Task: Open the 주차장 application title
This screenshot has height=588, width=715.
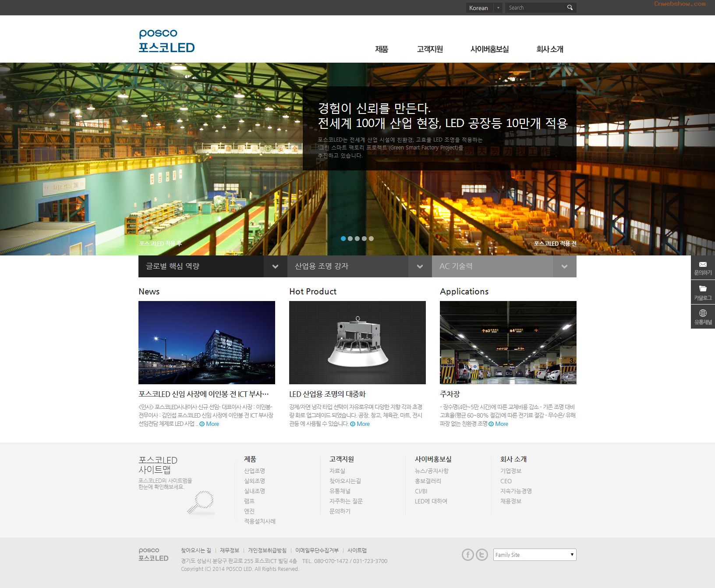Action: pos(450,394)
